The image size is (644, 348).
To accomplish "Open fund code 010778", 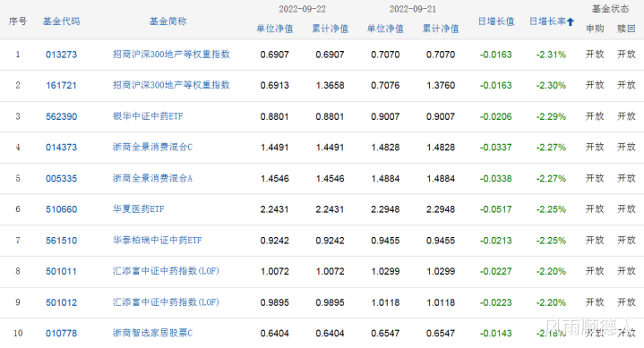I will tap(61, 333).
